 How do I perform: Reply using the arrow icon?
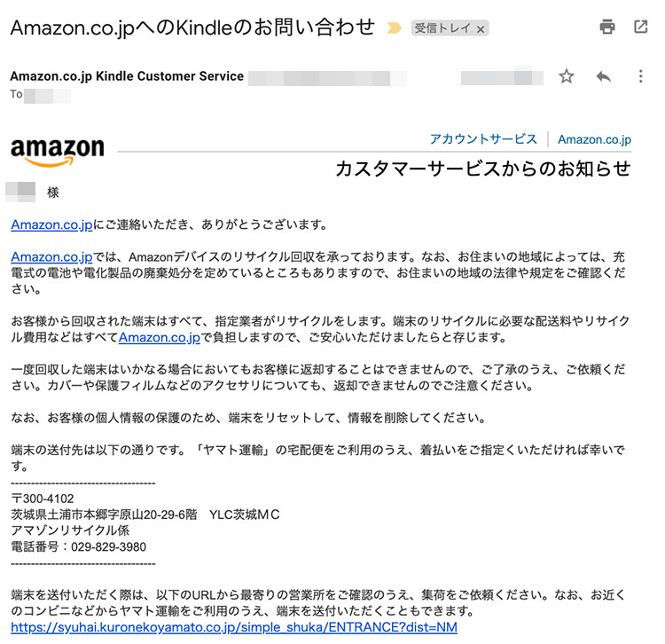coord(604,76)
